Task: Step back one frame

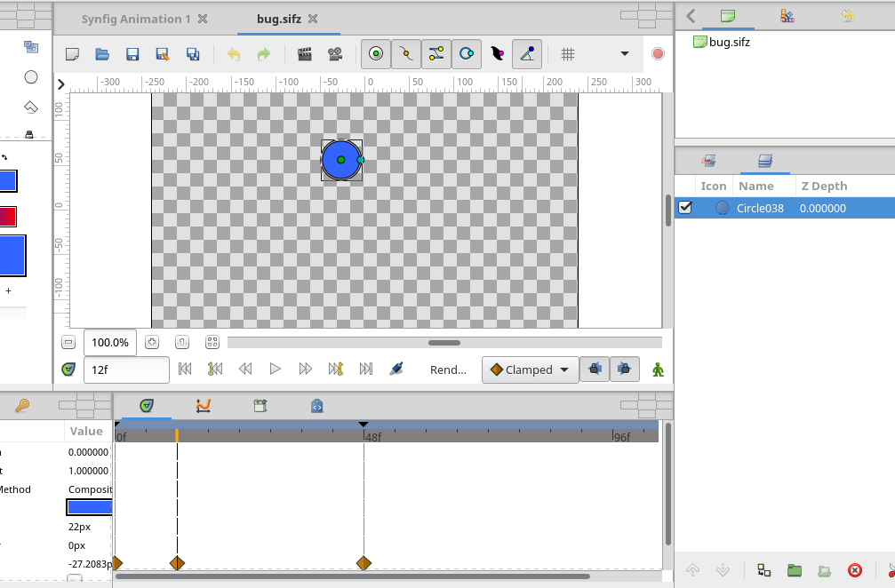Action: tap(245, 369)
